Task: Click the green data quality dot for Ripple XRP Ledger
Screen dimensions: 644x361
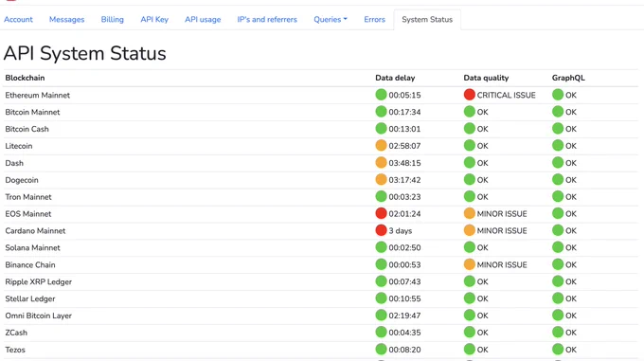Action: (x=469, y=281)
